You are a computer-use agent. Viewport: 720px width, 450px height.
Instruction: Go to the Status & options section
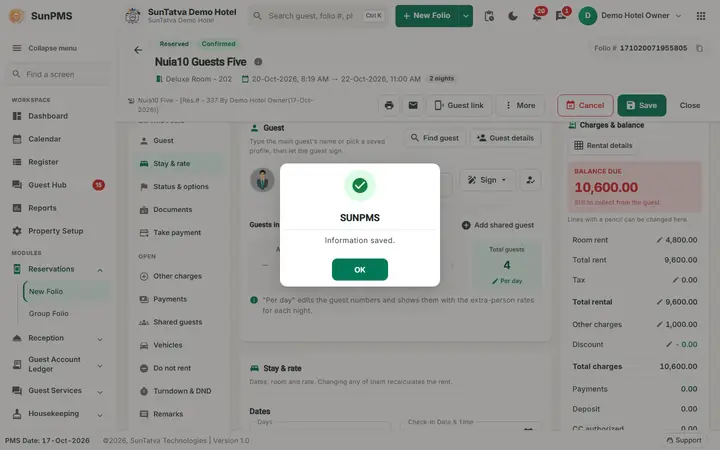[x=180, y=186]
